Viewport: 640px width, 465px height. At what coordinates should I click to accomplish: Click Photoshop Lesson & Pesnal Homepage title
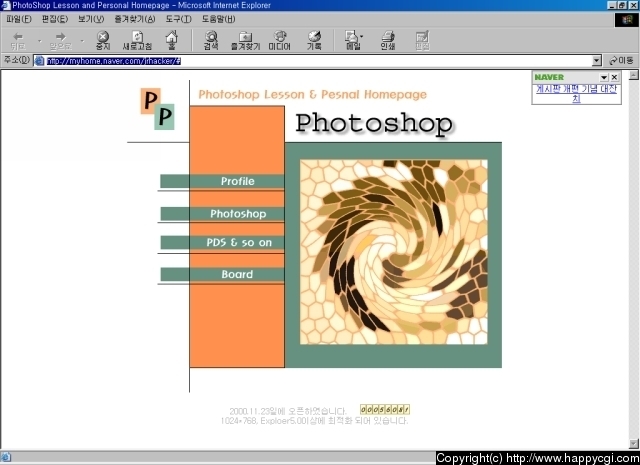click(312, 95)
